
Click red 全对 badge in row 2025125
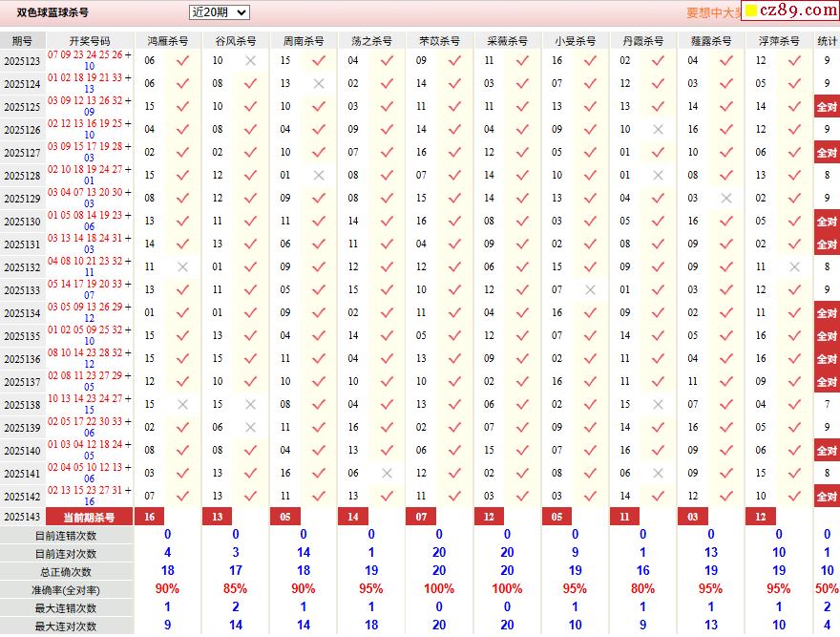(826, 107)
